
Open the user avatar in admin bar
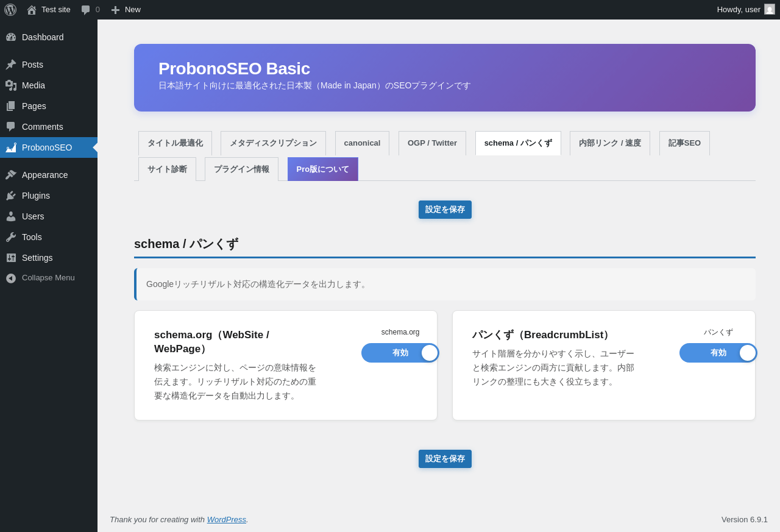[770, 9]
